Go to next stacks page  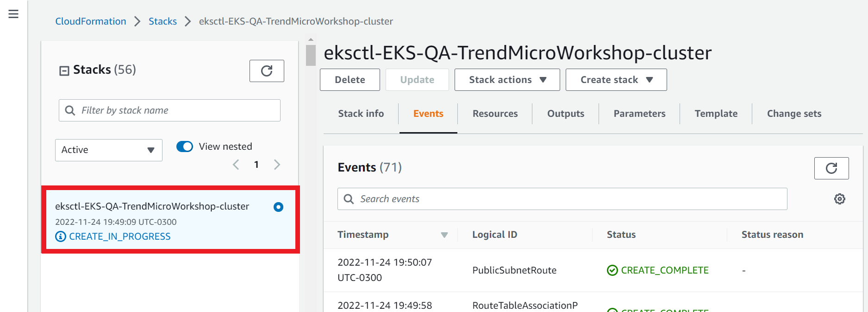click(277, 165)
